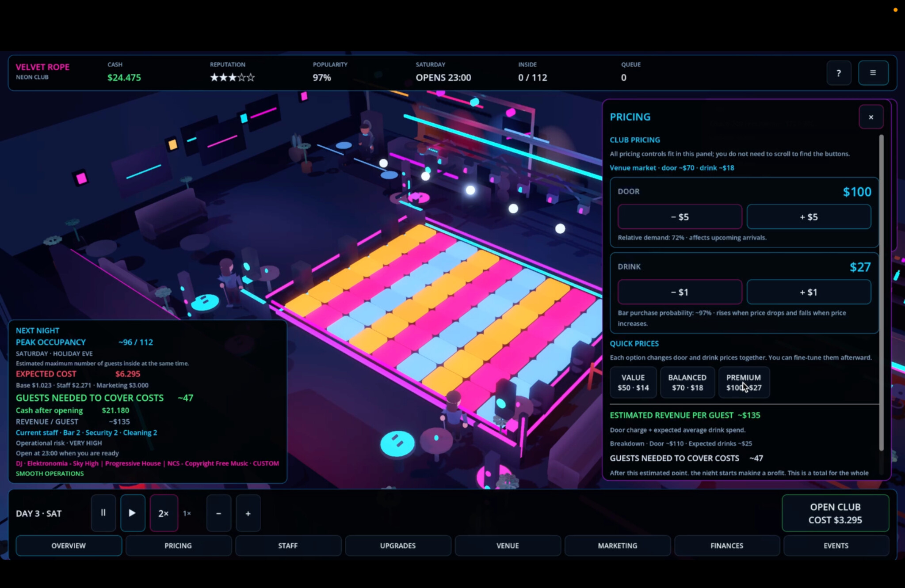The image size is (905, 588).
Task: Click the OPENS 23:00 text
Action: pos(443,78)
